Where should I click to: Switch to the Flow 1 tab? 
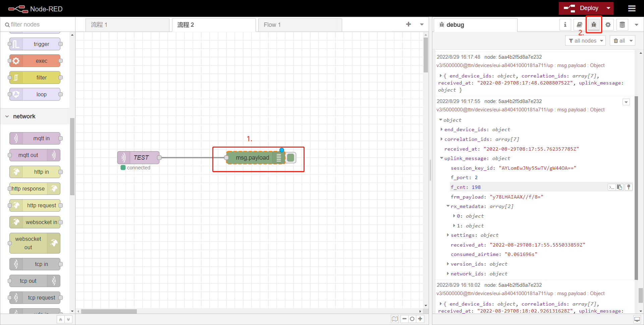[300, 25]
